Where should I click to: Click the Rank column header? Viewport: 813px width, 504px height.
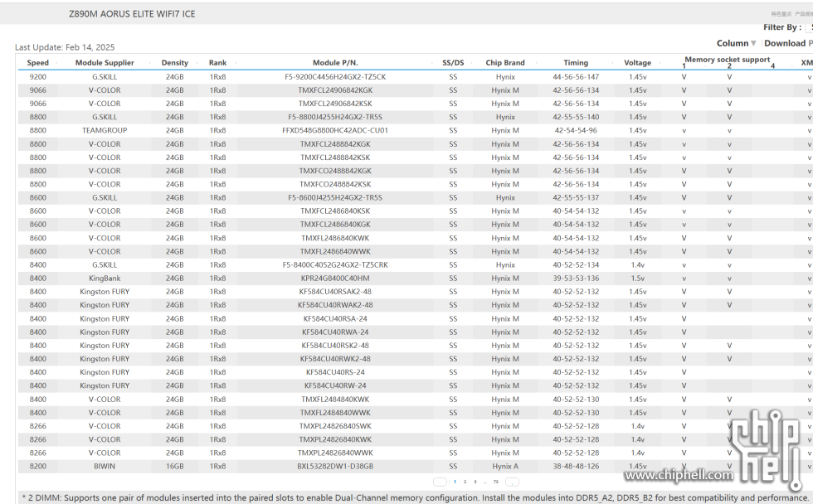pyautogui.click(x=217, y=63)
